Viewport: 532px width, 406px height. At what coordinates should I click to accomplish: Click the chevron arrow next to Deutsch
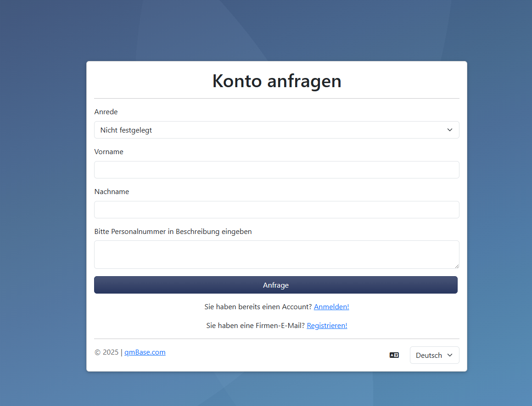[450, 355]
